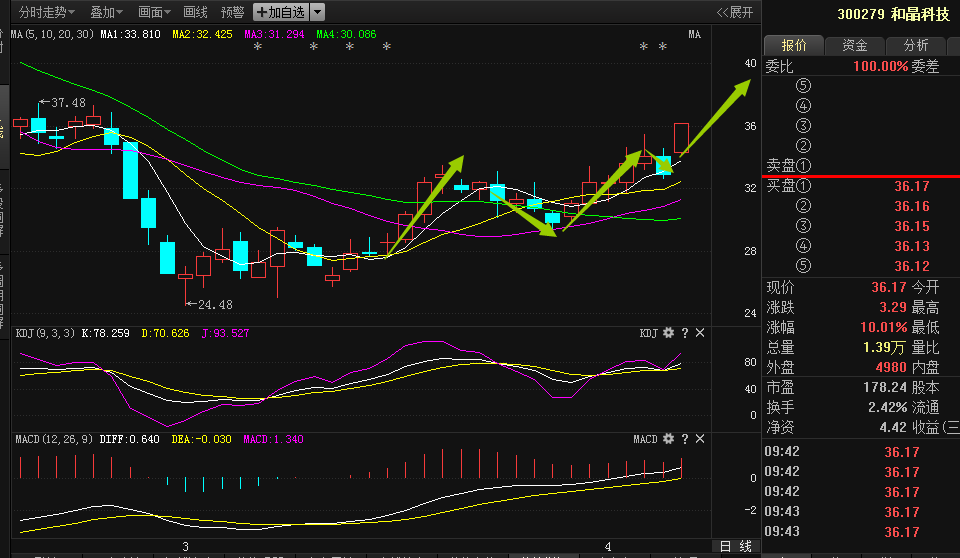Click the 净资 4.42 value
The image size is (960, 558).
(x=893, y=428)
